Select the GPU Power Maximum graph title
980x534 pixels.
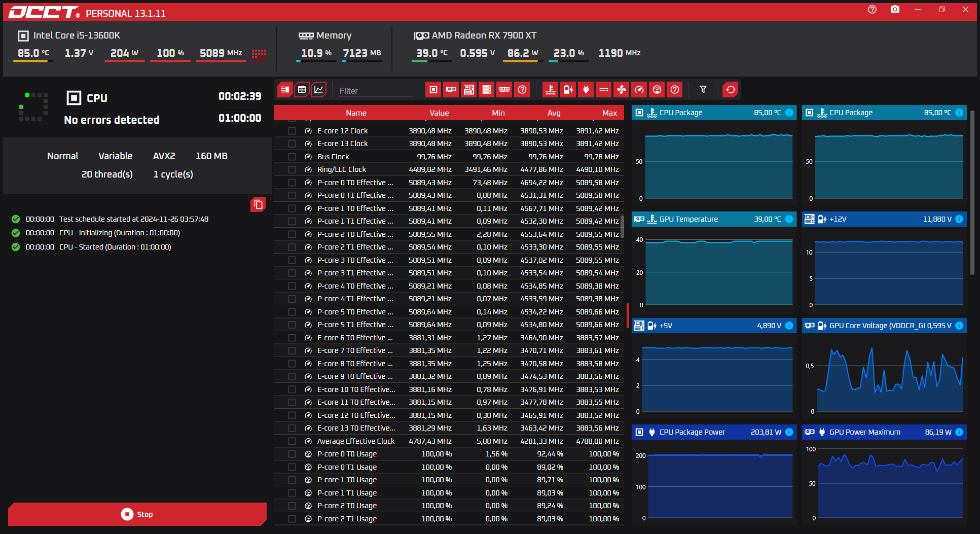pos(865,432)
